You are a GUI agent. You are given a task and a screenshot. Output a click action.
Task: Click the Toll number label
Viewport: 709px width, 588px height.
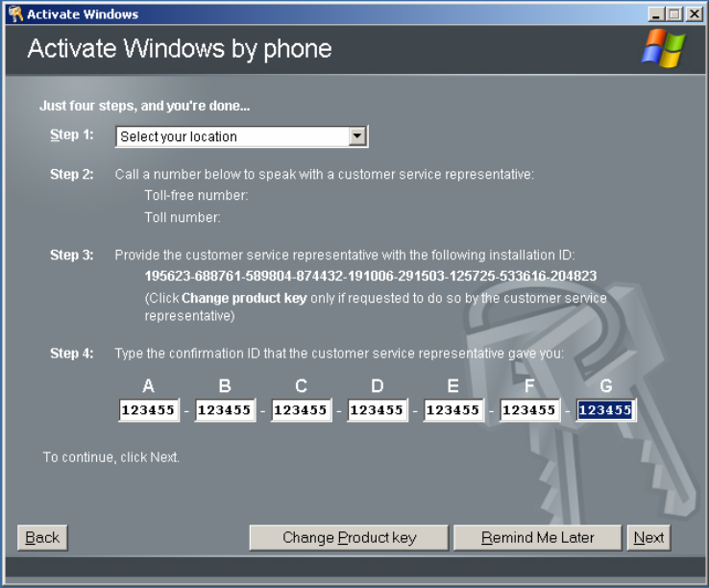(183, 217)
